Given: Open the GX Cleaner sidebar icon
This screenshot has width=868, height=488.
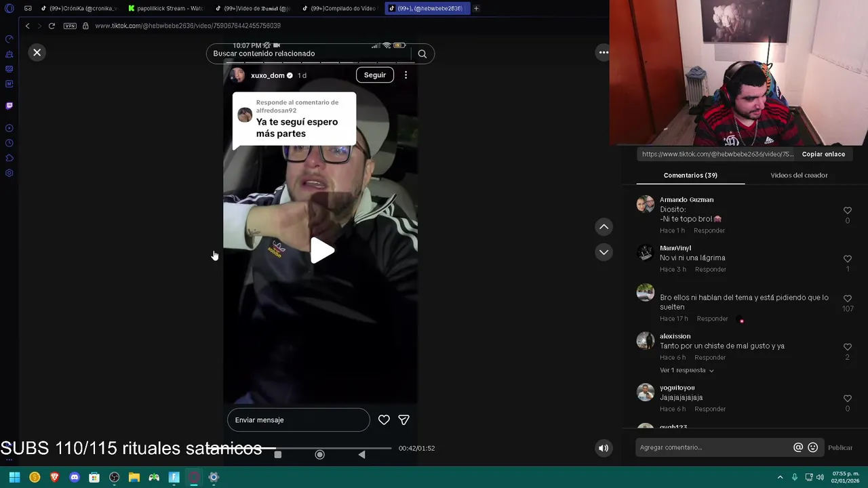Looking at the screenshot, I should 9,54.
